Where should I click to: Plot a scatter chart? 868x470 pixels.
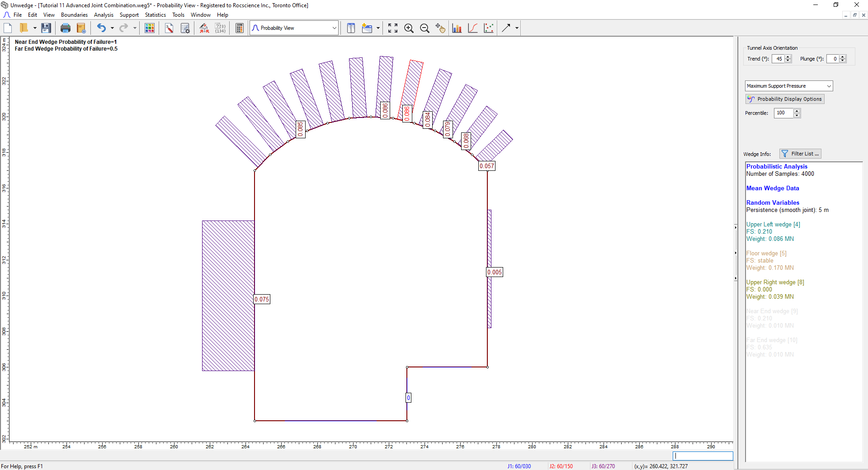pyautogui.click(x=489, y=28)
